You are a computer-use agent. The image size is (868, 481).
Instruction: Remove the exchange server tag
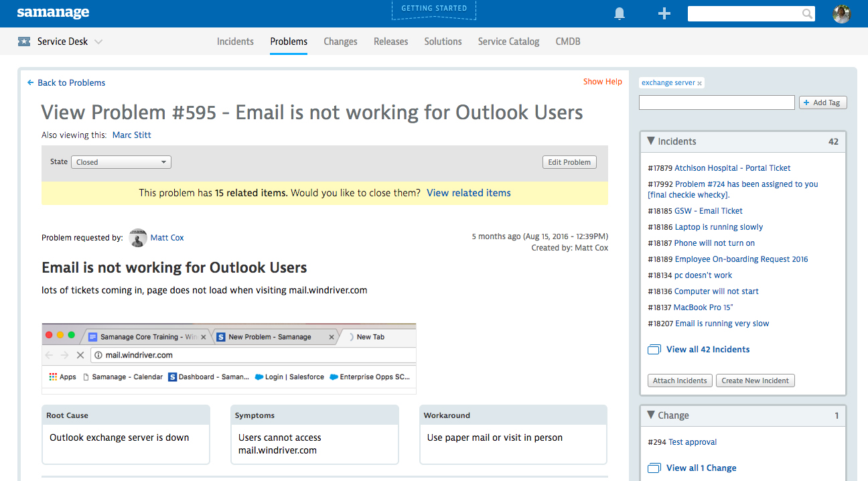[699, 83]
